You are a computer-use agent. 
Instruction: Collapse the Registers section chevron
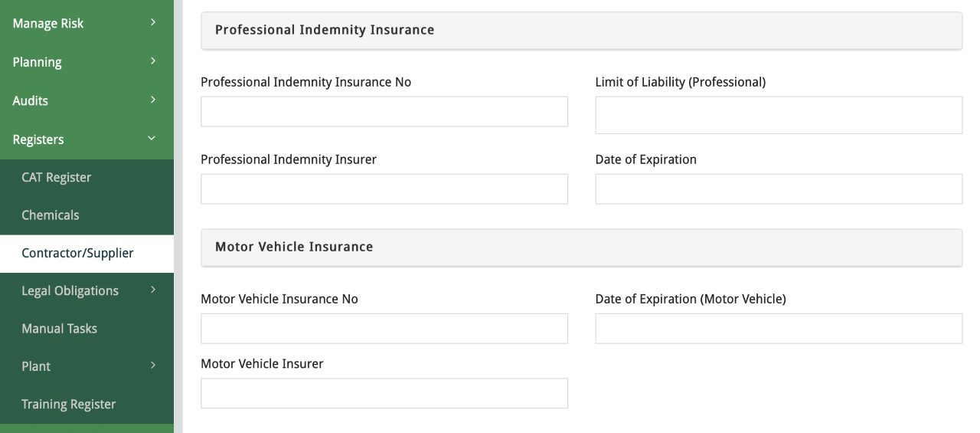pos(152,139)
